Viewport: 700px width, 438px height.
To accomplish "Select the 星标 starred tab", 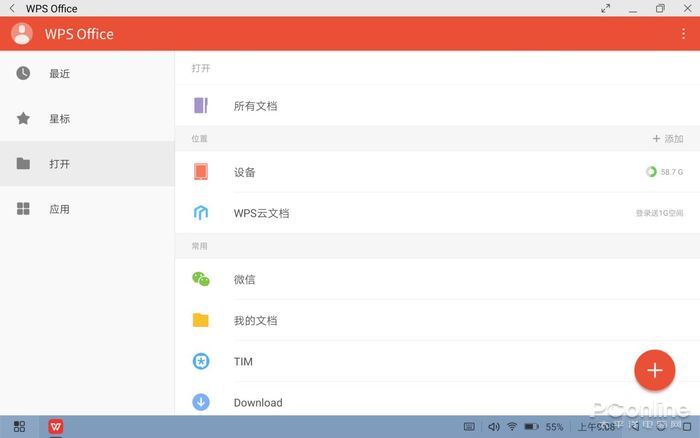I will click(87, 119).
